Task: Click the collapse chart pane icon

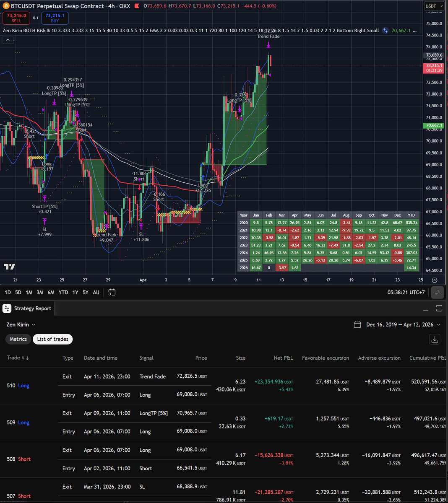Action: (x=438, y=293)
